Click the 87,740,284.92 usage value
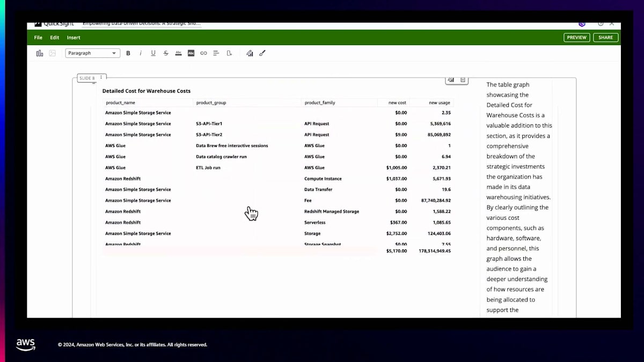This screenshot has height=362, width=644. tap(436, 201)
